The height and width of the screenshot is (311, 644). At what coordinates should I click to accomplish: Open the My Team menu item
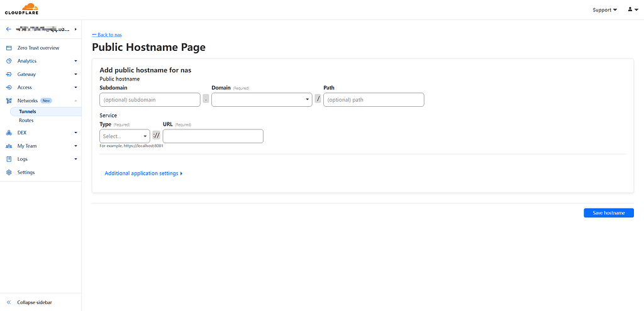point(27,146)
